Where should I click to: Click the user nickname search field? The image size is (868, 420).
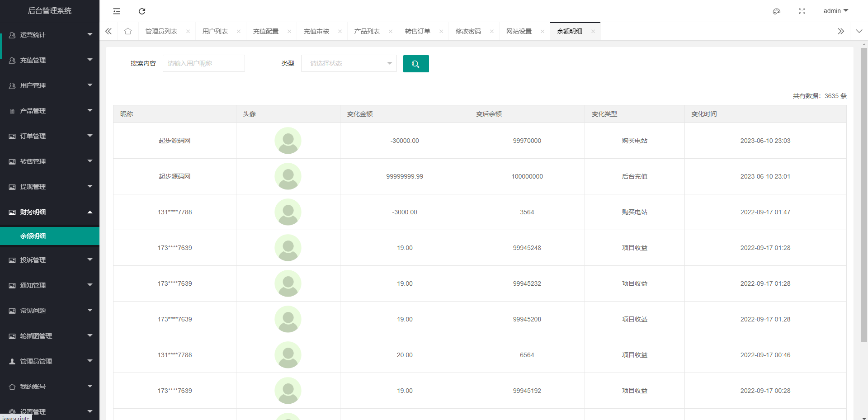coord(203,63)
